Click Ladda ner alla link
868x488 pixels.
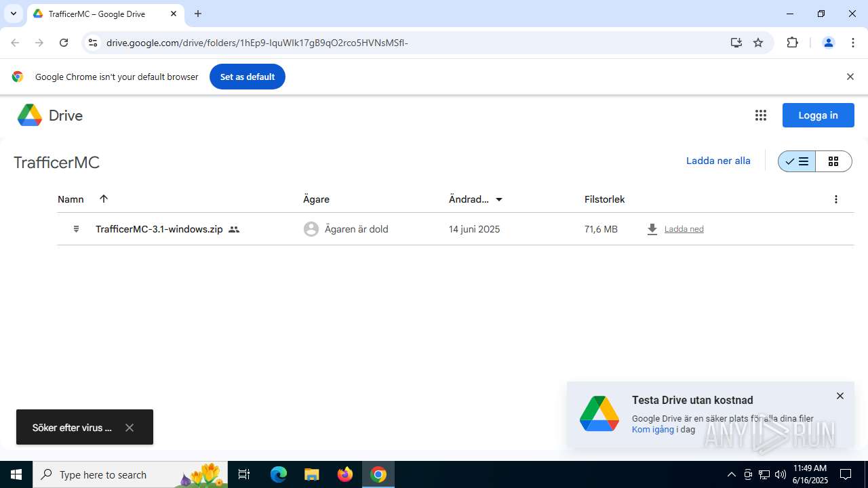coord(718,161)
